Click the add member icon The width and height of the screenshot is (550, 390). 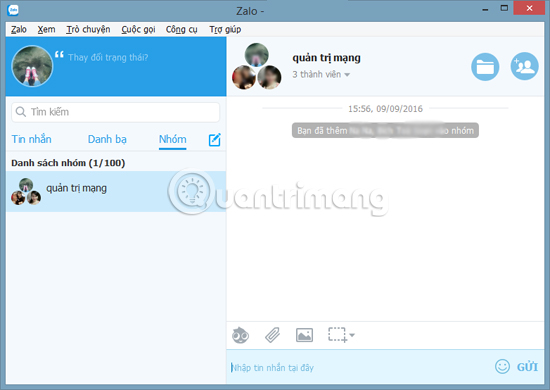pos(524,66)
